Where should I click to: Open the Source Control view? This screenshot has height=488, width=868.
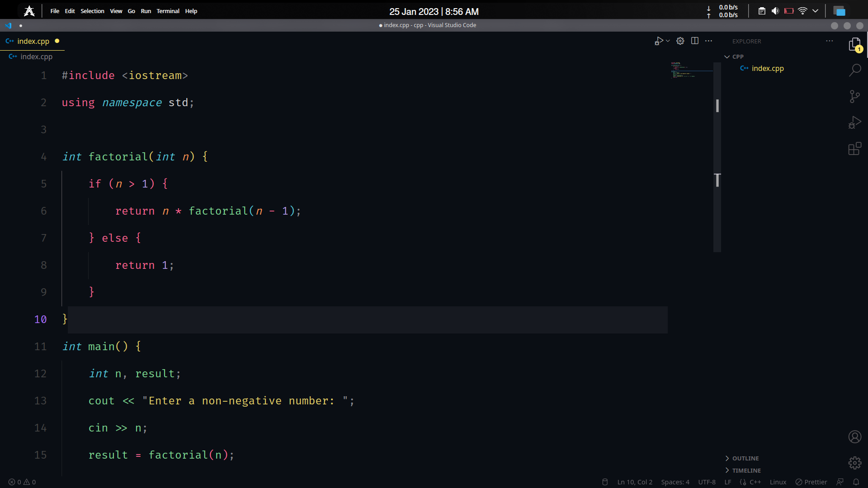(x=854, y=96)
